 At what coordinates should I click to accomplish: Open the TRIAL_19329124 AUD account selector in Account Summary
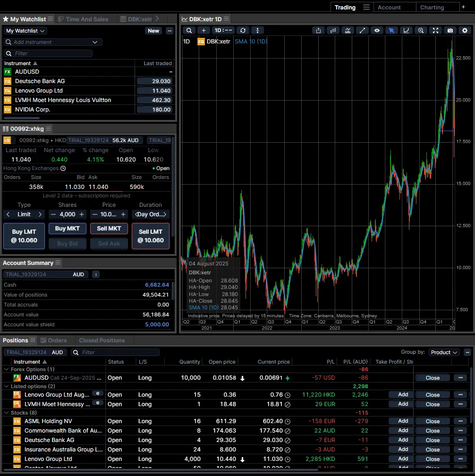click(45, 274)
